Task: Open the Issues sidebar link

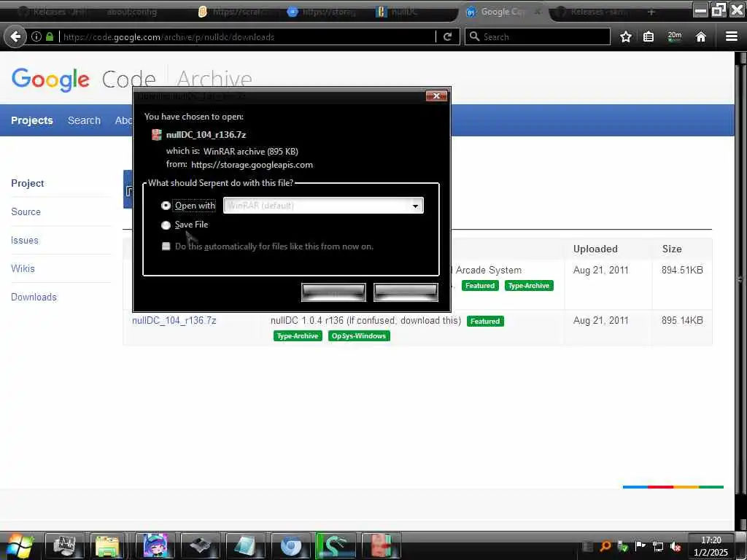Action: [24, 241]
